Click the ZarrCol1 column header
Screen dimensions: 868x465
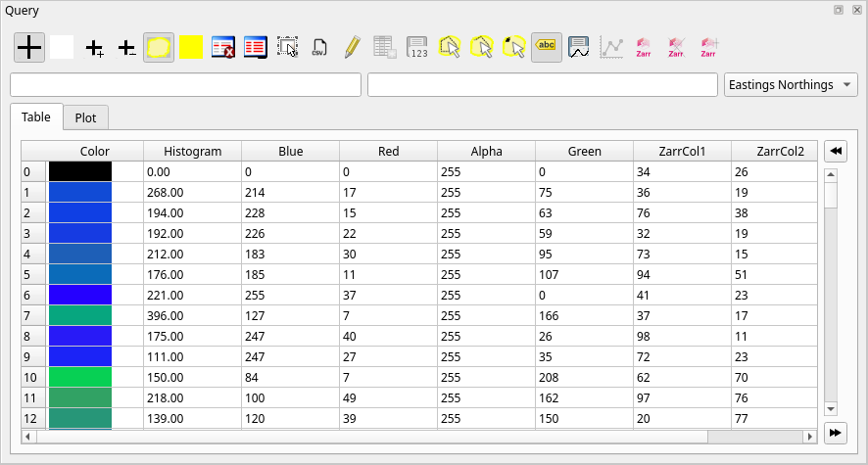point(682,151)
